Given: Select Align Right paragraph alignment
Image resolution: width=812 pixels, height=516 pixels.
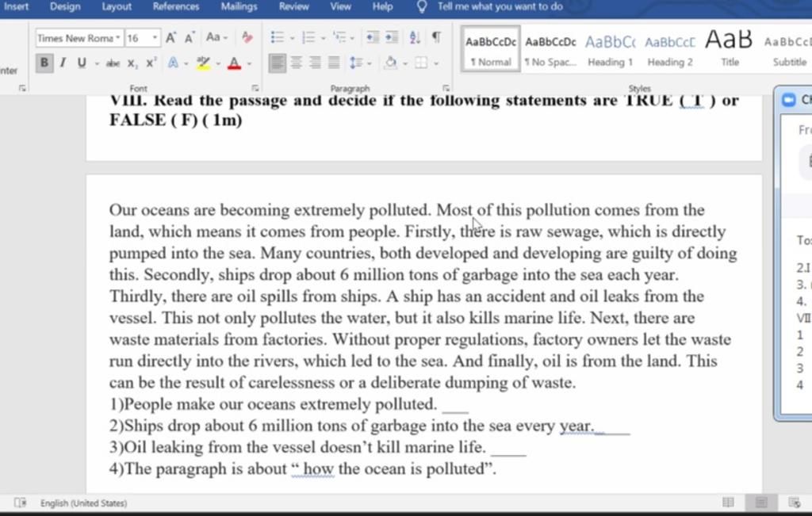Looking at the screenshot, I should [x=314, y=63].
